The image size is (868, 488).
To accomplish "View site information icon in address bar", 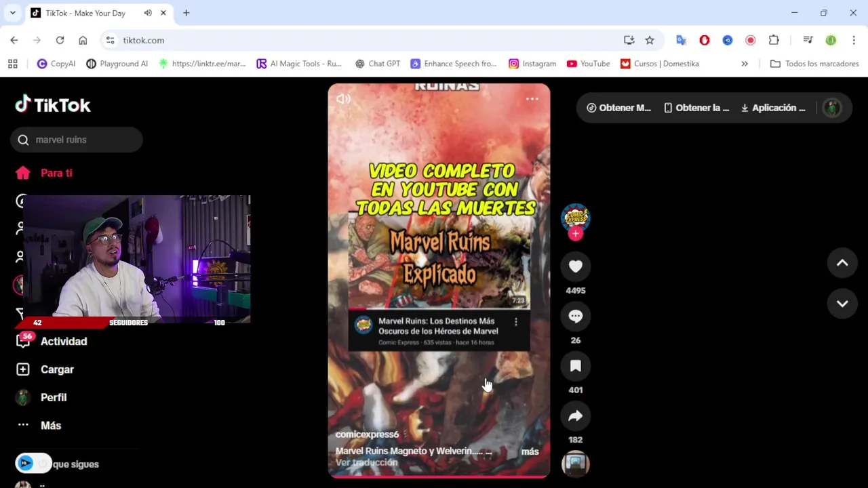I will tap(110, 40).
